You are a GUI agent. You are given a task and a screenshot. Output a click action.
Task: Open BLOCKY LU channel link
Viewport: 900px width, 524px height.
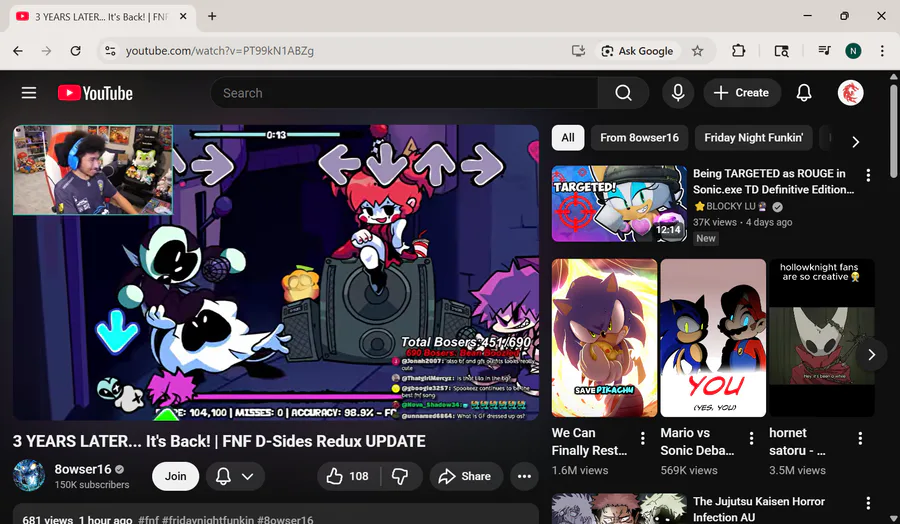731,207
